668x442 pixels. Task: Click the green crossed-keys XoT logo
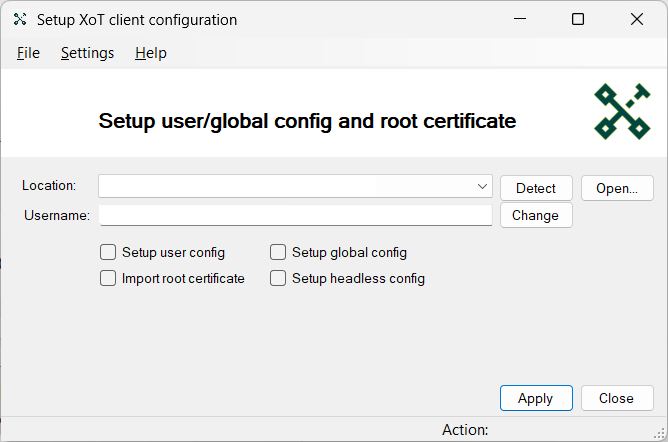tap(622, 112)
